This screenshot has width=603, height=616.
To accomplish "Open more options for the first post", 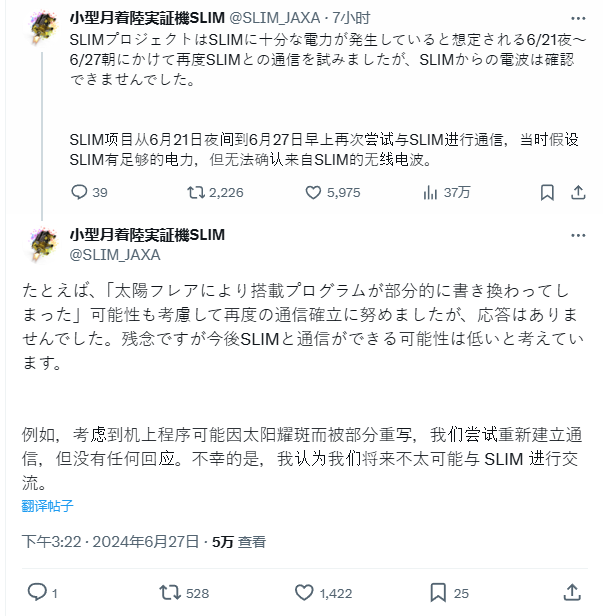I will (x=577, y=18).
